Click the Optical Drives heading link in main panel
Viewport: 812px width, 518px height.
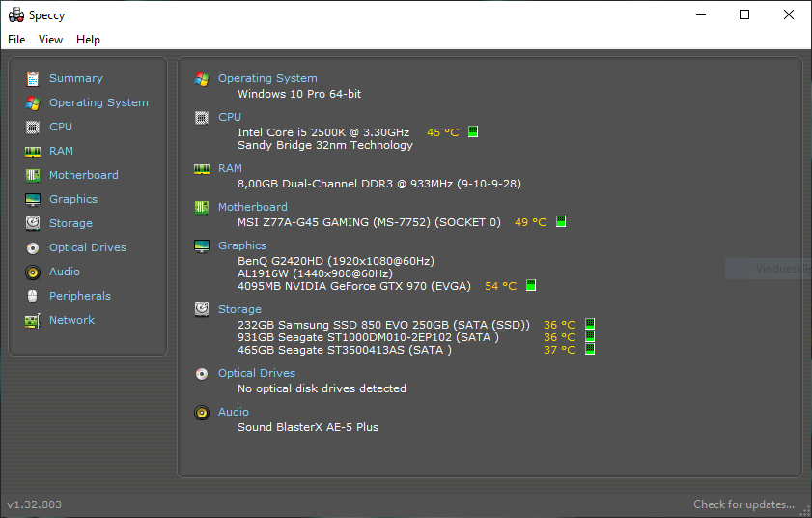pos(256,373)
